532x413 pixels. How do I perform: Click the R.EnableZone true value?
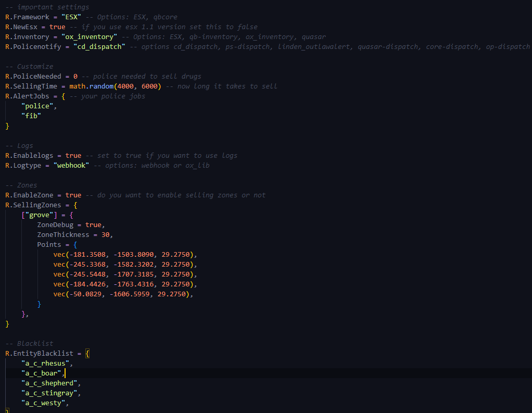click(x=73, y=195)
